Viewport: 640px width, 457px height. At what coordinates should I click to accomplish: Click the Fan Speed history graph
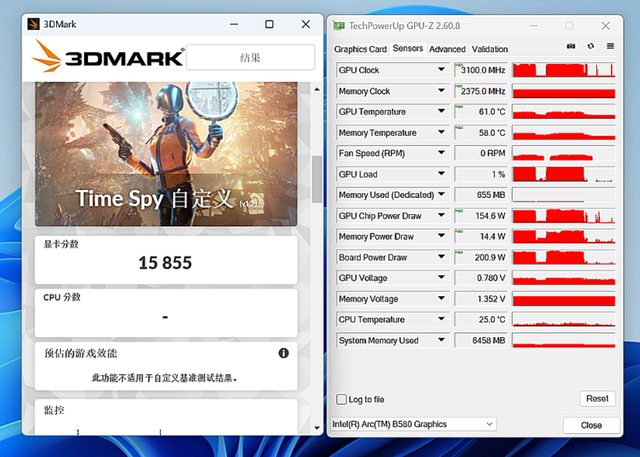coord(564,153)
